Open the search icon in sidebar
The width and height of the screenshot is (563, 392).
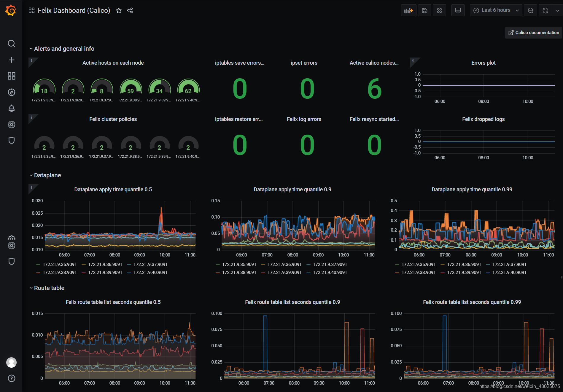point(11,44)
